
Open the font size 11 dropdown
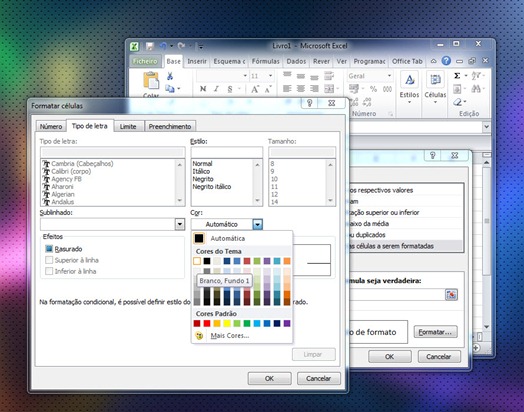tap(270, 76)
